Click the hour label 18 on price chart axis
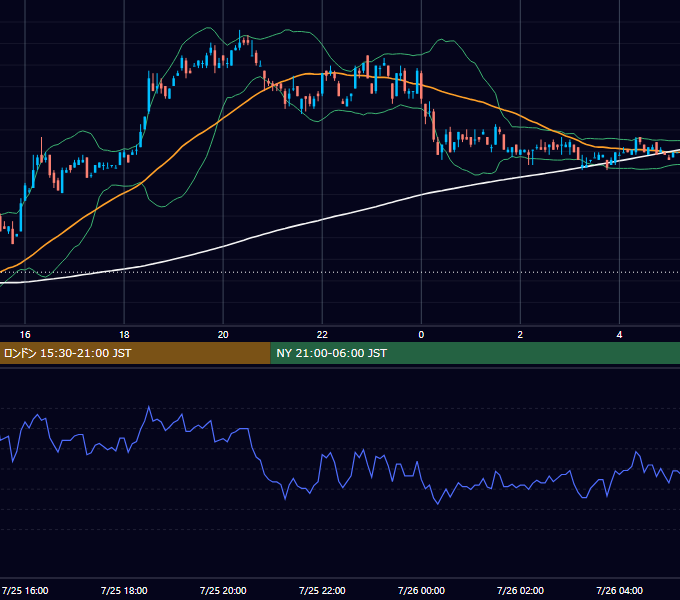The image size is (680, 600). coord(124,335)
